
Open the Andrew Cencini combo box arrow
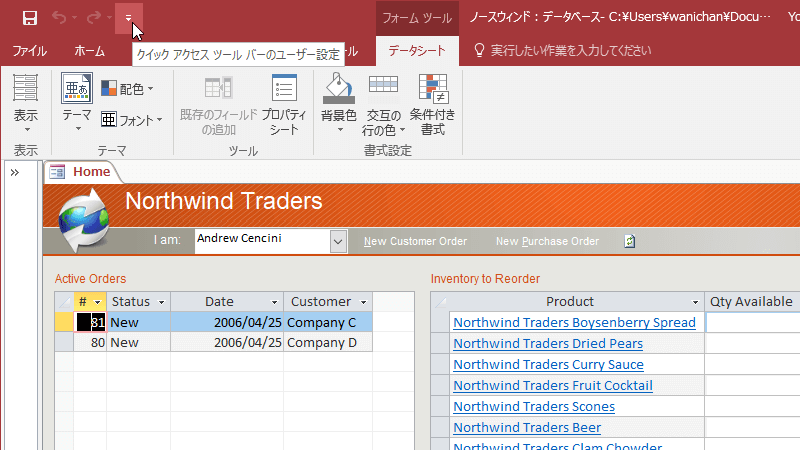tap(338, 241)
